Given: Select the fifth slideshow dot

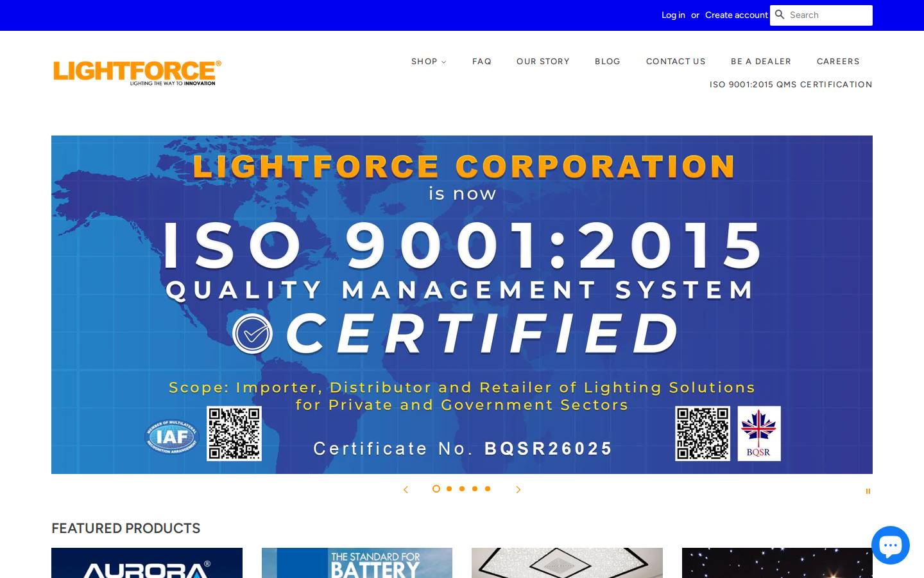Looking at the screenshot, I should click(488, 489).
